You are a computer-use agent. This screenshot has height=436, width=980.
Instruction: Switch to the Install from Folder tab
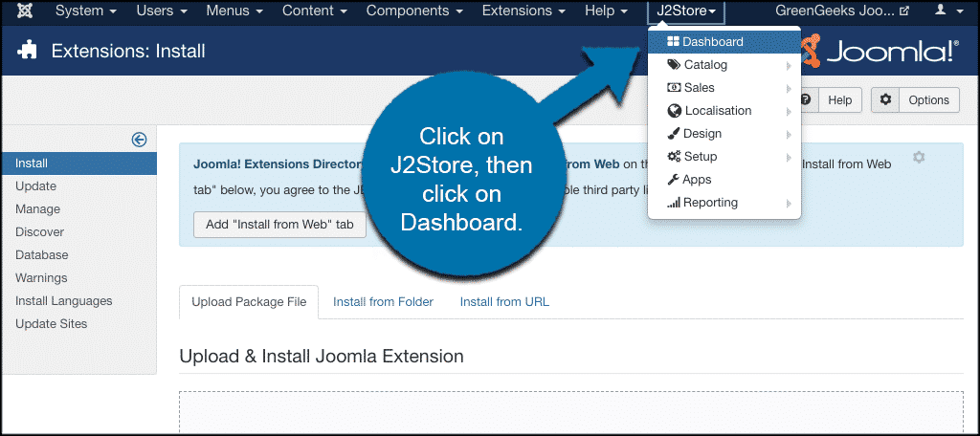point(383,302)
